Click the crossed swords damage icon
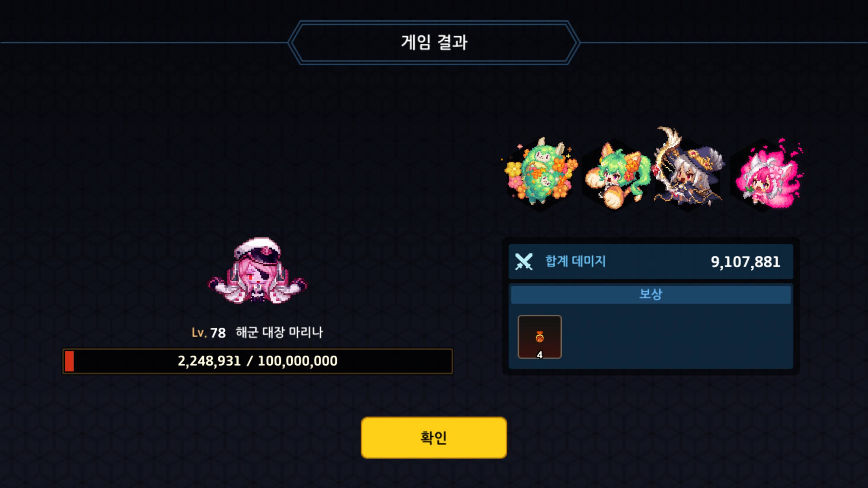 click(524, 262)
